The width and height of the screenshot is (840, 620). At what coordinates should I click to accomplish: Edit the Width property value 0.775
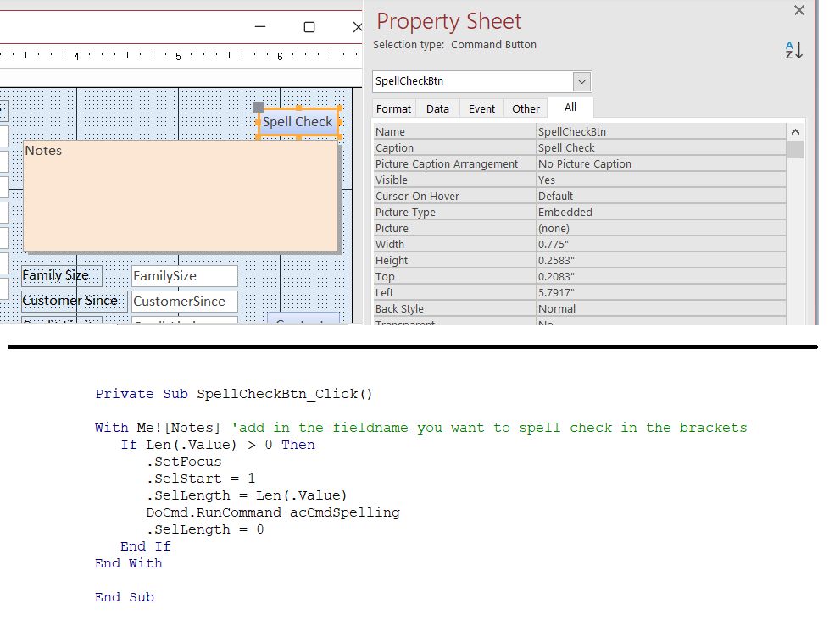[x=661, y=244]
